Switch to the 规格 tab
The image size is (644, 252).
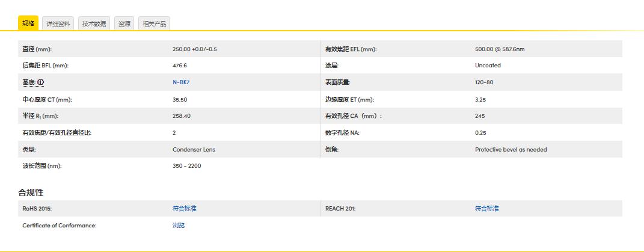[28, 23]
